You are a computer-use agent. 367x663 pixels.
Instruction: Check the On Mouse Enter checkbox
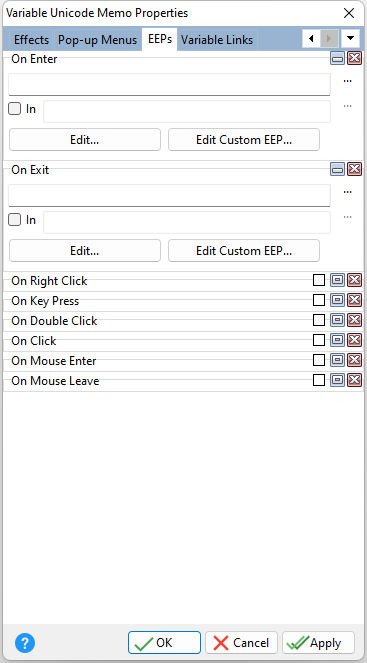click(319, 360)
